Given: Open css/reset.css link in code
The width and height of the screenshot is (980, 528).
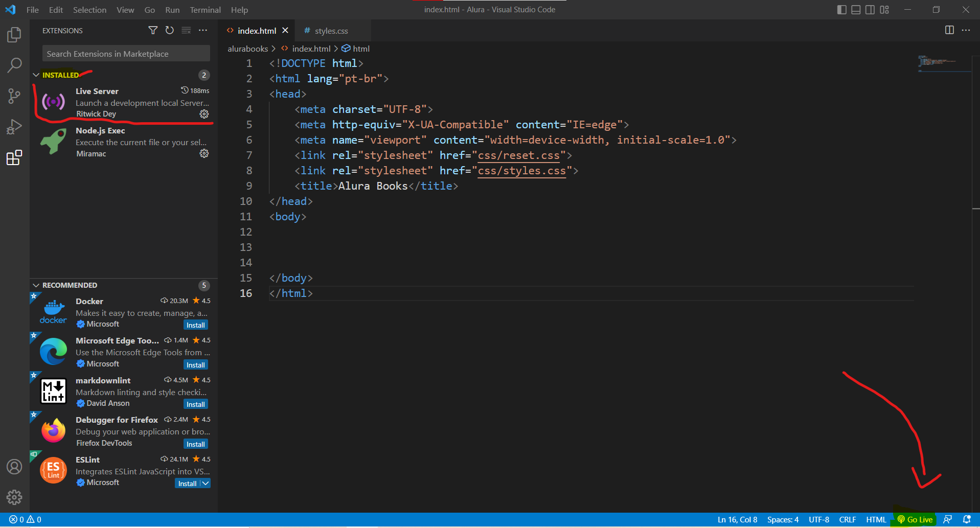Looking at the screenshot, I should click(x=518, y=155).
